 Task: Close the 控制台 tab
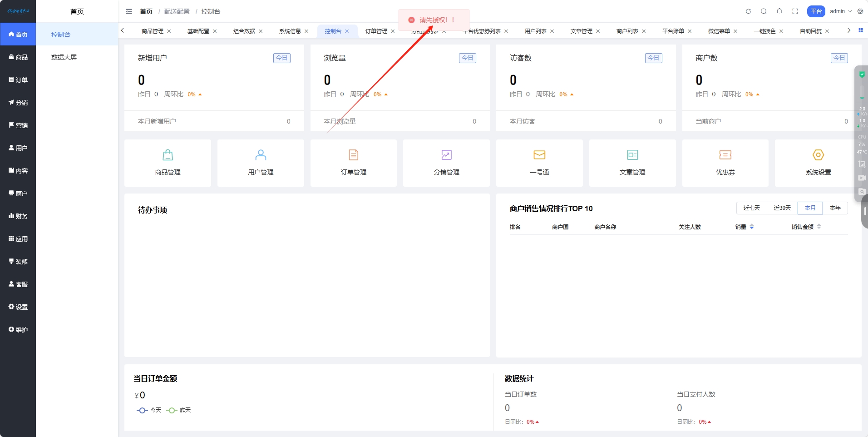347,31
